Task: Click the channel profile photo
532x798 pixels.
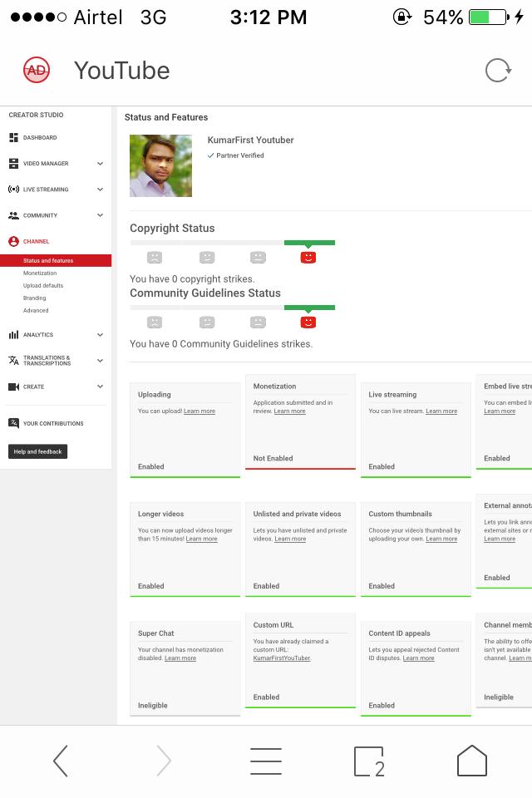Action: (x=161, y=166)
